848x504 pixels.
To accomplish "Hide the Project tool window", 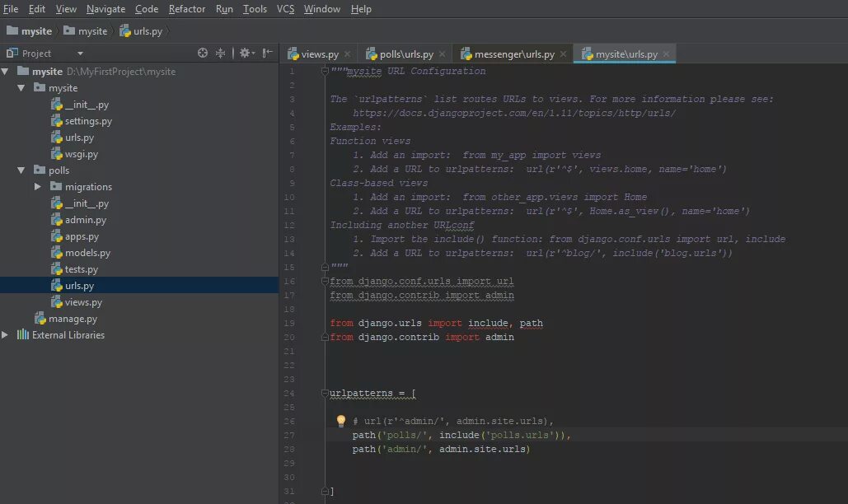I will point(267,53).
